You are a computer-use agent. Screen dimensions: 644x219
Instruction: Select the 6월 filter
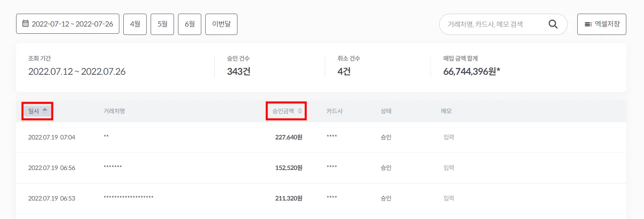(x=190, y=24)
